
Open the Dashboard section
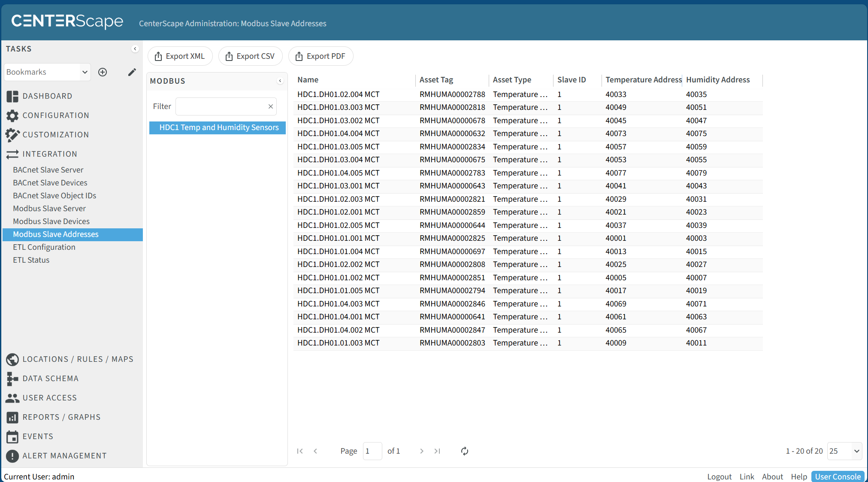coord(47,96)
